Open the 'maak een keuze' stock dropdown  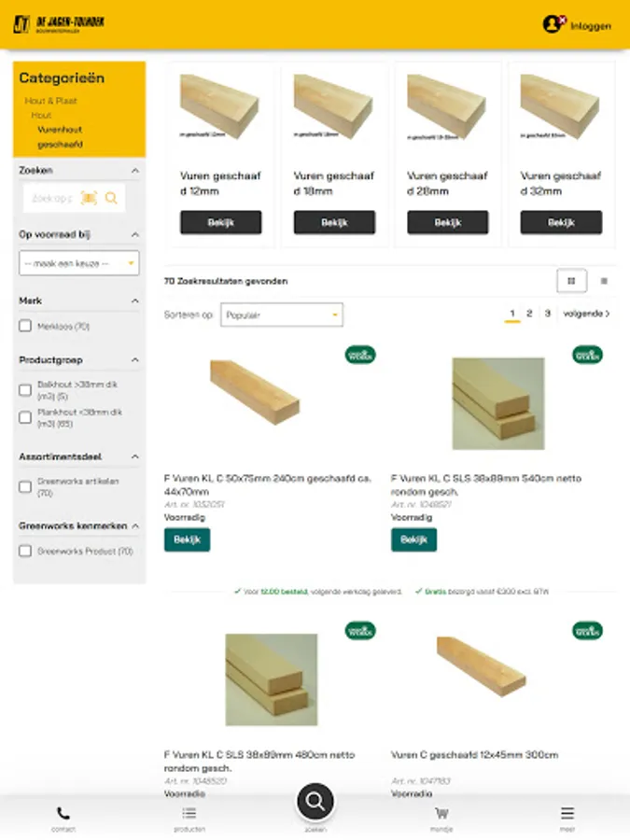tap(79, 263)
